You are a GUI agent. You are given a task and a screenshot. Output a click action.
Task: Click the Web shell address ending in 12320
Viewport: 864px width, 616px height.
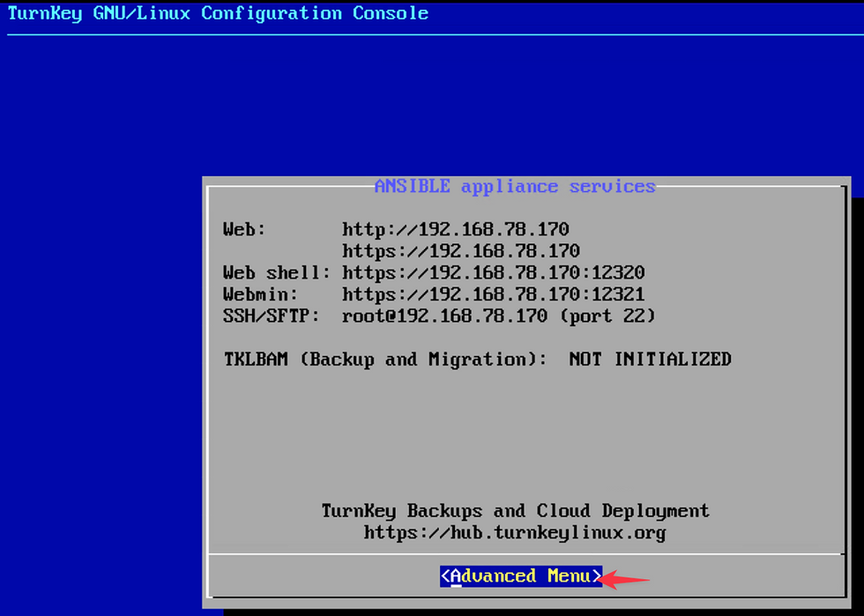(493, 272)
